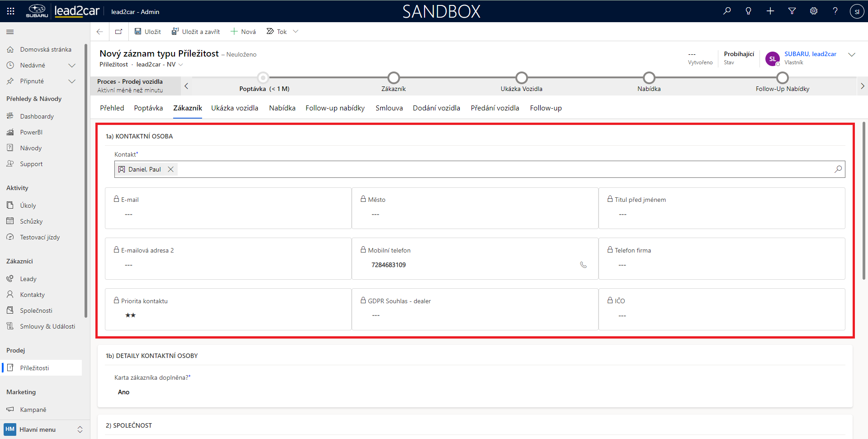
Task: Open the settings gear icon
Action: pos(814,11)
